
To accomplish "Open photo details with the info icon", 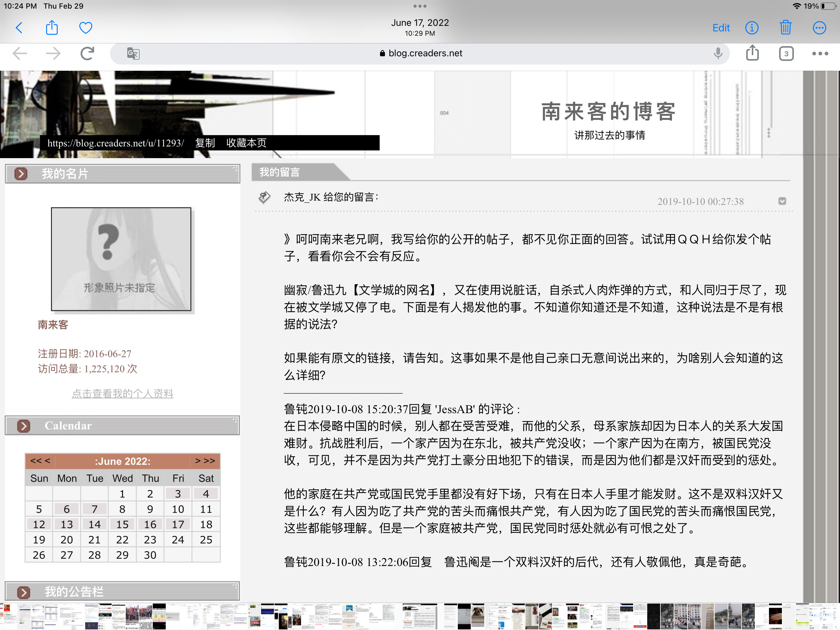I will pos(752,28).
